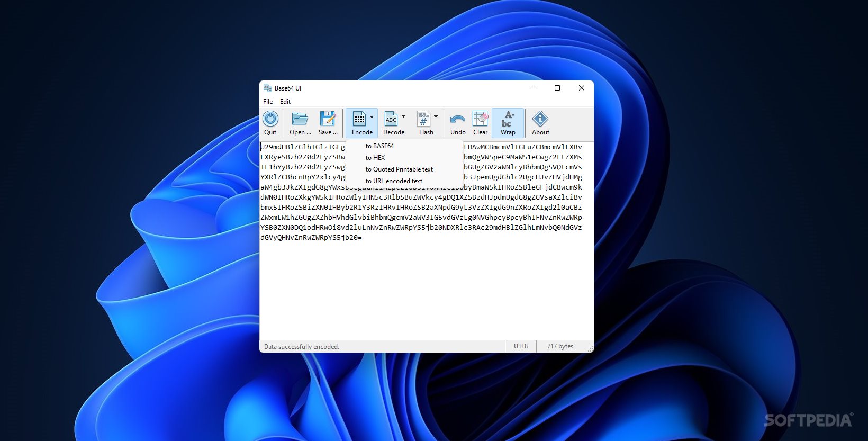868x441 pixels.
Task: Open the Edit menu
Action: pos(285,102)
